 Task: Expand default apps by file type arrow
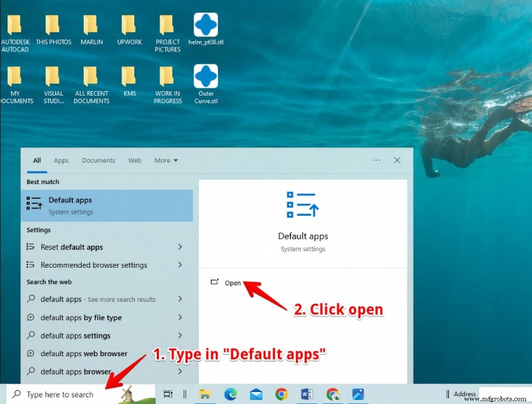(180, 317)
